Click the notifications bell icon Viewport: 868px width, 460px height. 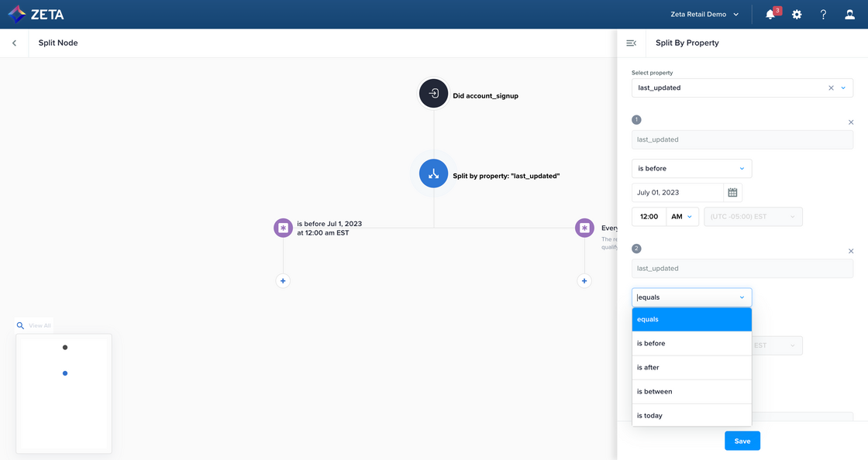click(x=770, y=15)
